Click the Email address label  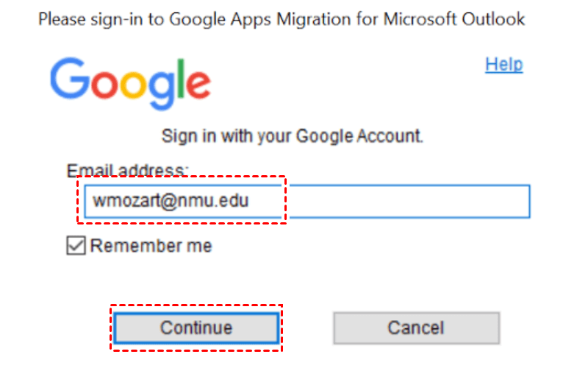[x=127, y=171]
